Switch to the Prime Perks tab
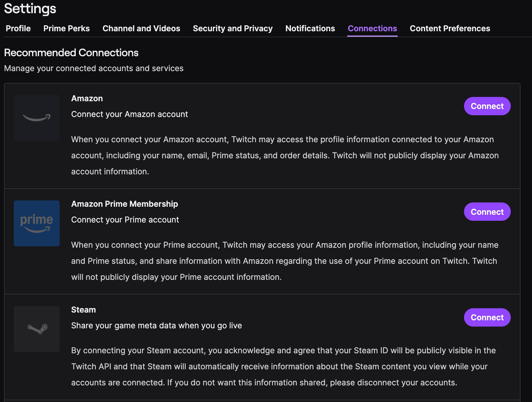532x402 pixels. (x=66, y=28)
